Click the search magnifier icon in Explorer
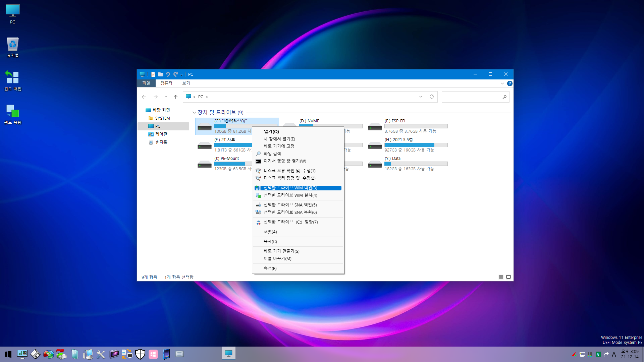This screenshot has height=362, width=644. (504, 97)
